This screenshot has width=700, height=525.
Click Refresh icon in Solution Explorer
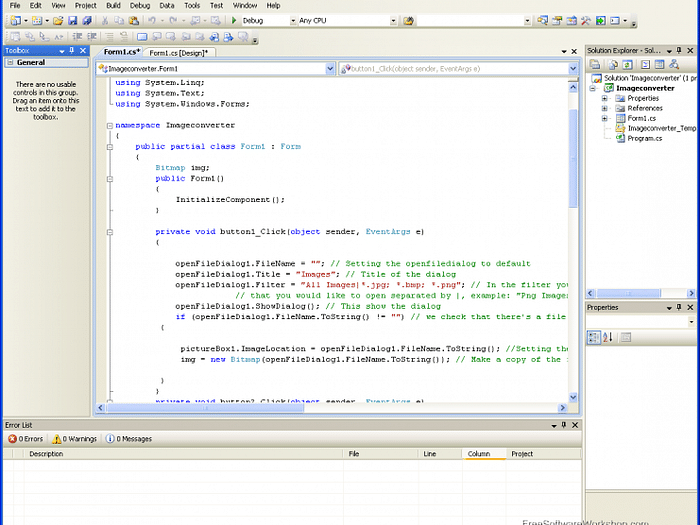(627, 64)
